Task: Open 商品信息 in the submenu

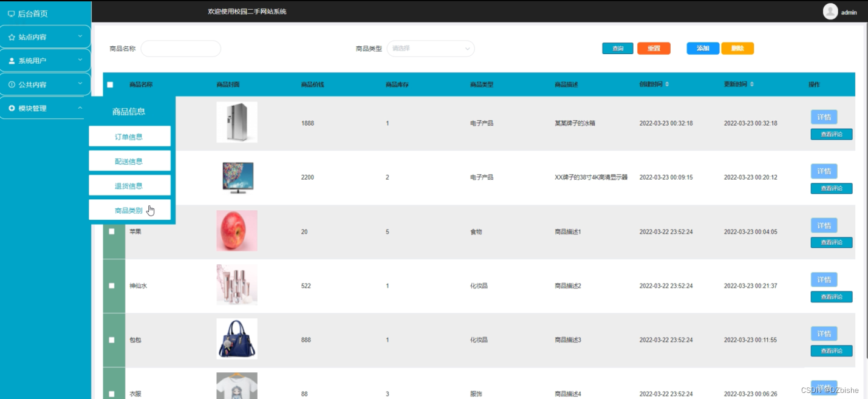Action: point(129,112)
